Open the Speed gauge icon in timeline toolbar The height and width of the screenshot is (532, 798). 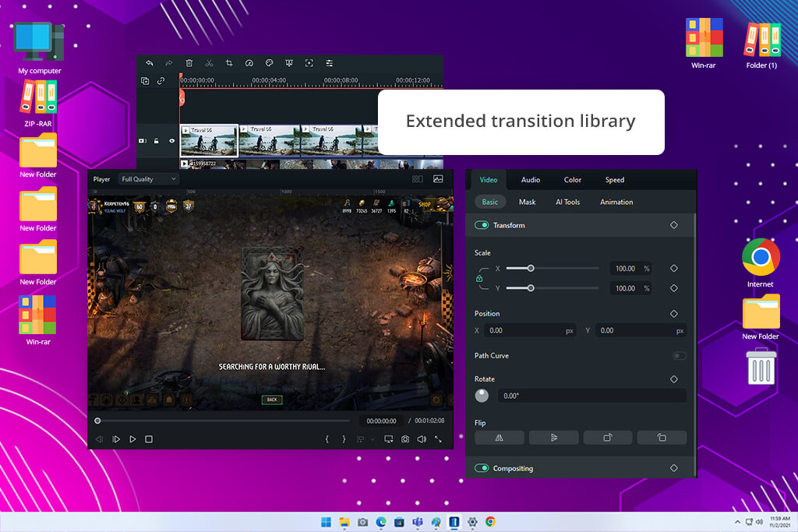coord(249,63)
